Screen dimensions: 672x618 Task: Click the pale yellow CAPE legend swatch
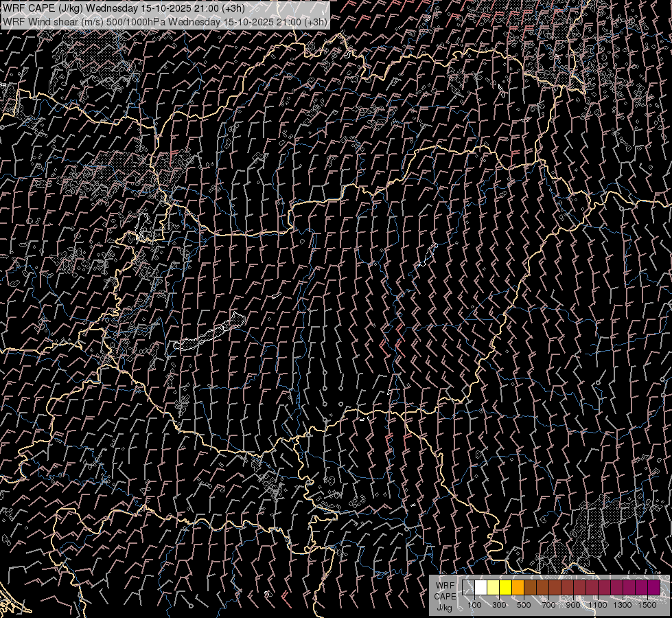pyautogui.click(x=494, y=587)
